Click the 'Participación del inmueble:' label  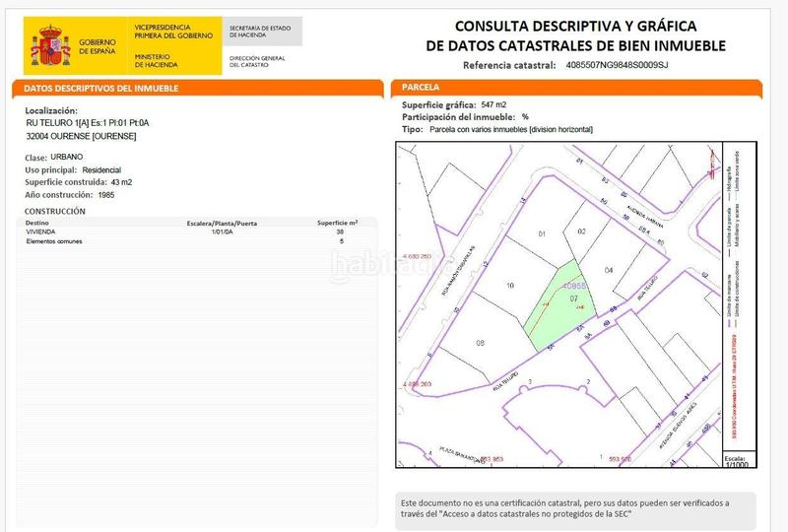coord(458,117)
